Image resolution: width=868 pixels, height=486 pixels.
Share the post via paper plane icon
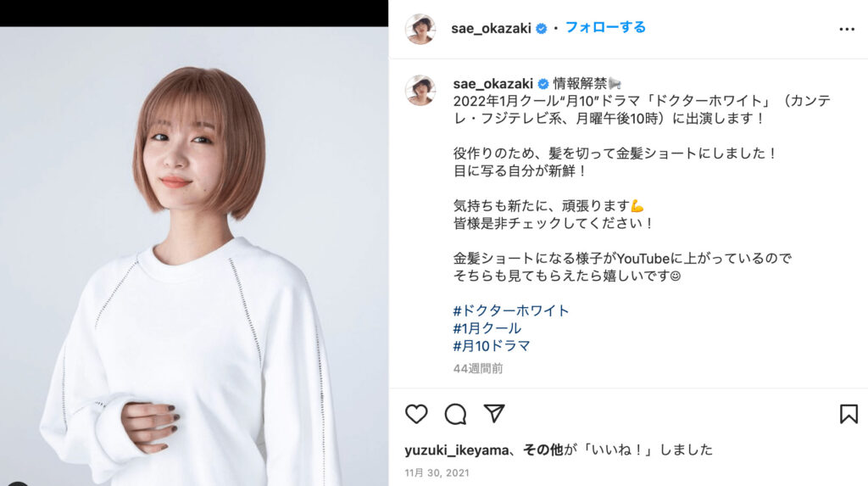[494, 413]
